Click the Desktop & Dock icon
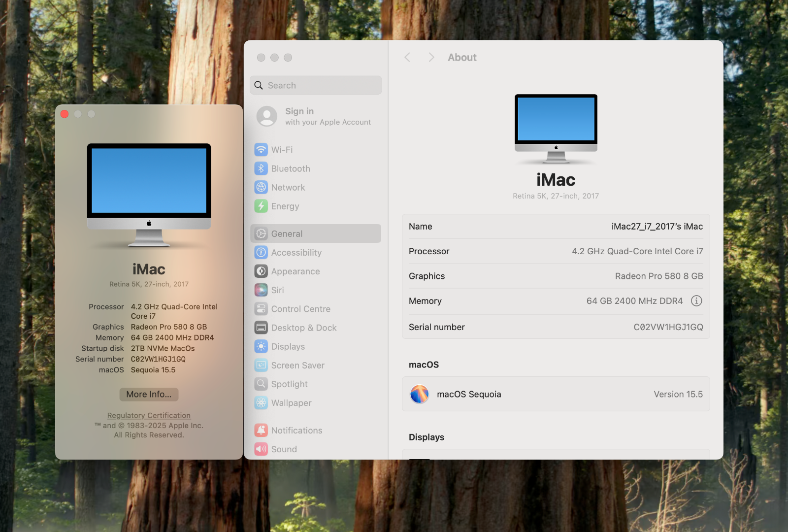The width and height of the screenshot is (788, 532). click(261, 328)
